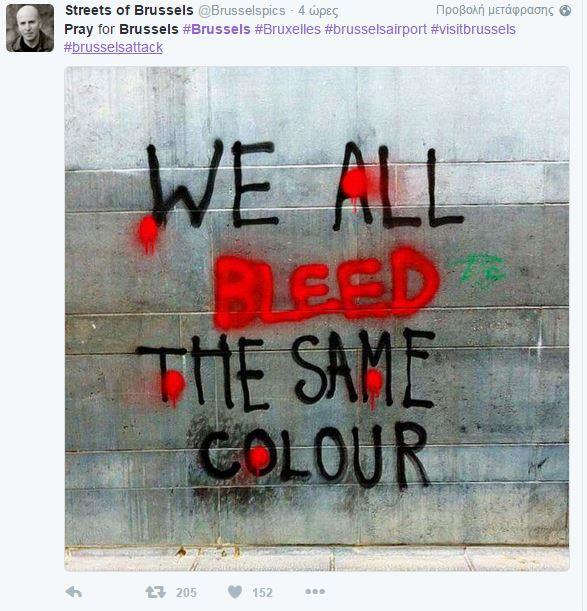Open the #brusselsattack hashtag

coord(113,47)
